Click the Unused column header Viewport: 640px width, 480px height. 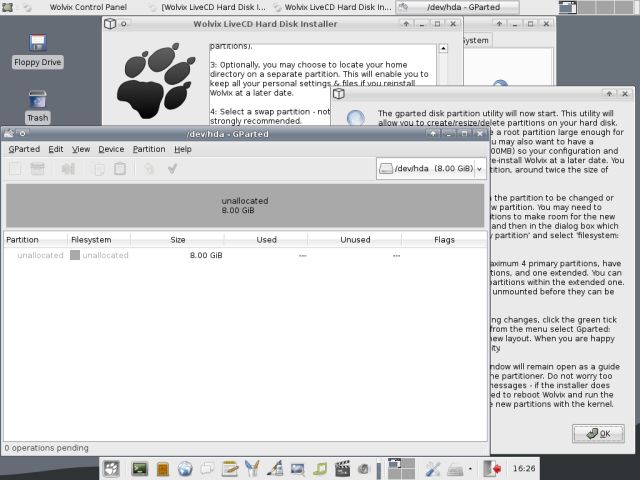click(x=355, y=240)
